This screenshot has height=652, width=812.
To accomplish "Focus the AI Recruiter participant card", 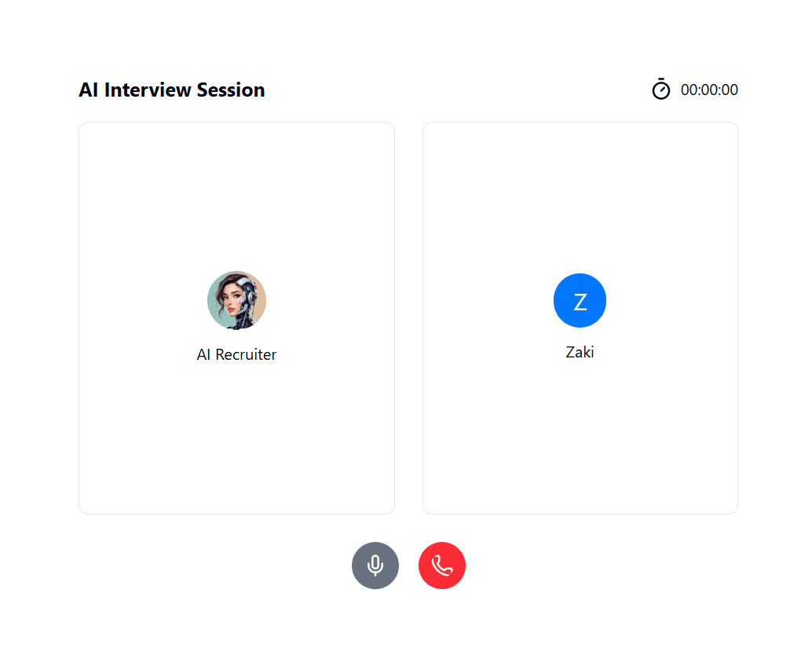I will pos(236,318).
